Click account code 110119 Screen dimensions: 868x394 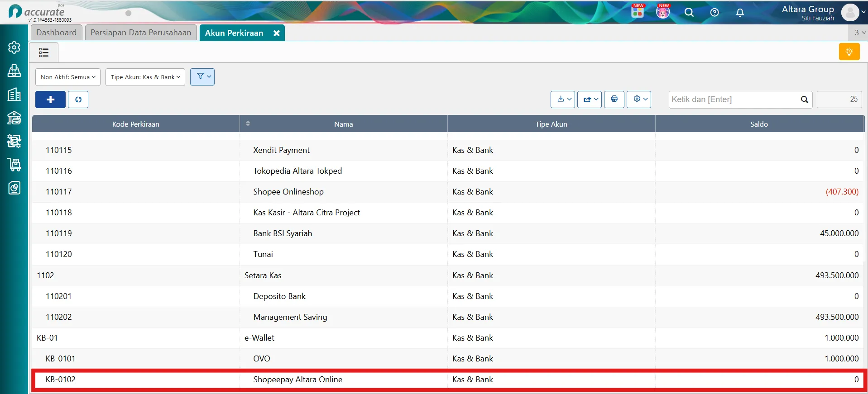tap(58, 233)
